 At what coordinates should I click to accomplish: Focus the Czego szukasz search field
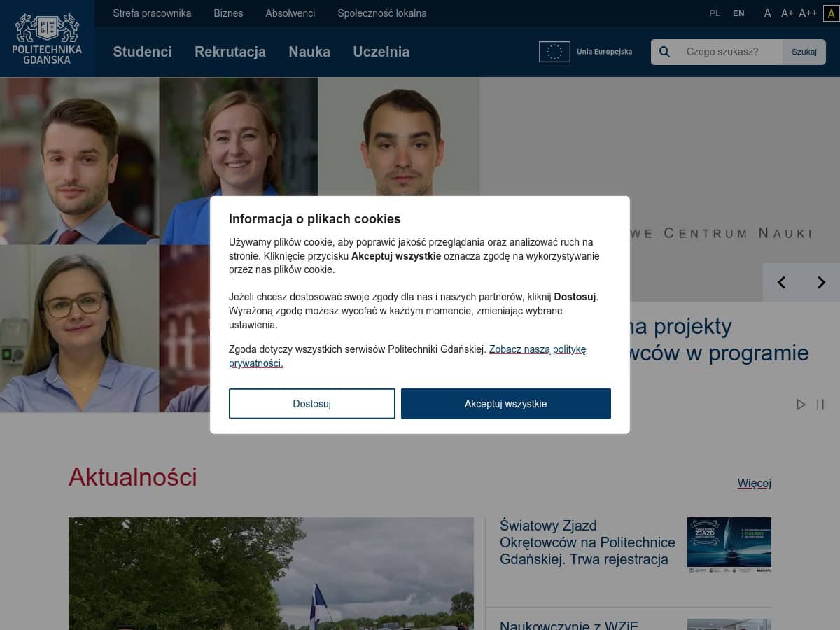730,52
